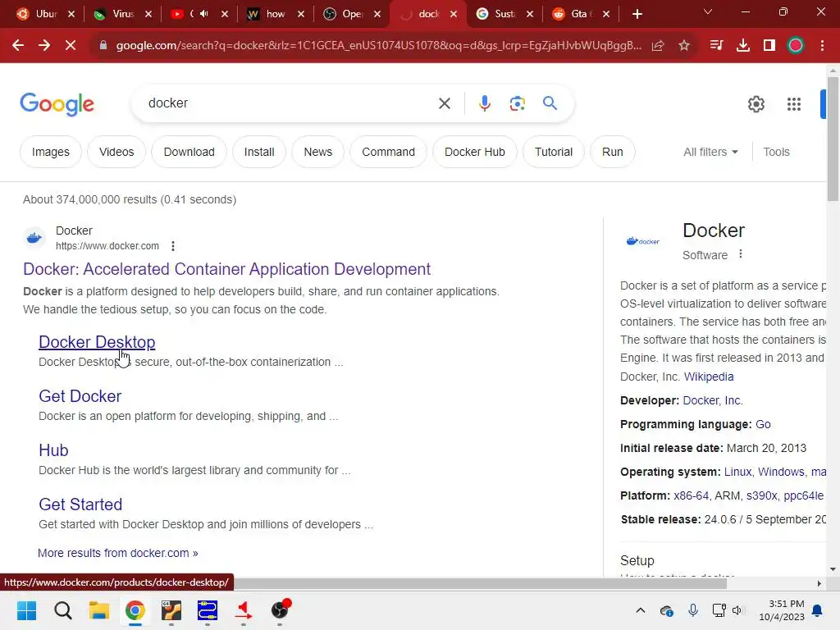This screenshot has width=840, height=630.
Task: Open taskbar Search
Action: [62, 610]
